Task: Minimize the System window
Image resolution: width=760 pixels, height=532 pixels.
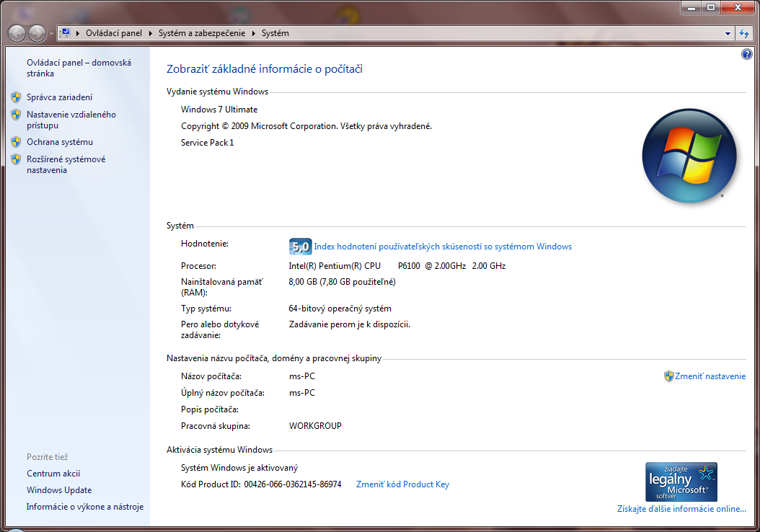Action: click(x=691, y=7)
